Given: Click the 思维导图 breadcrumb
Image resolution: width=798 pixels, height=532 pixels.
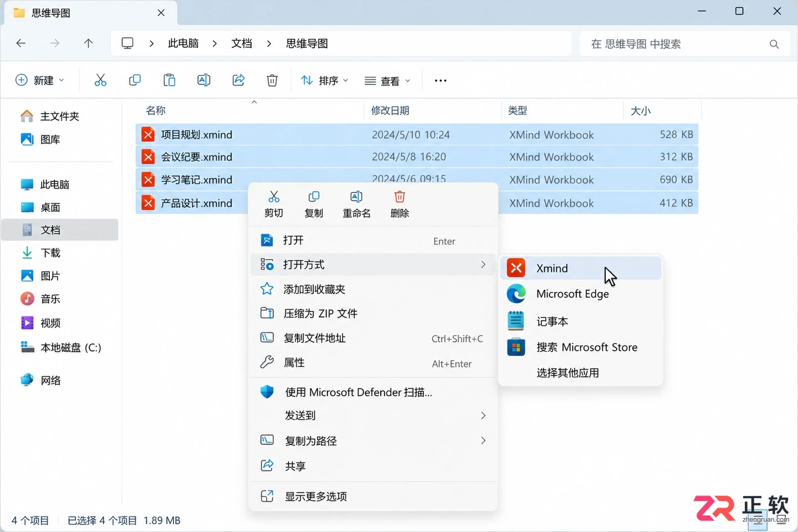Looking at the screenshot, I should click(x=307, y=43).
